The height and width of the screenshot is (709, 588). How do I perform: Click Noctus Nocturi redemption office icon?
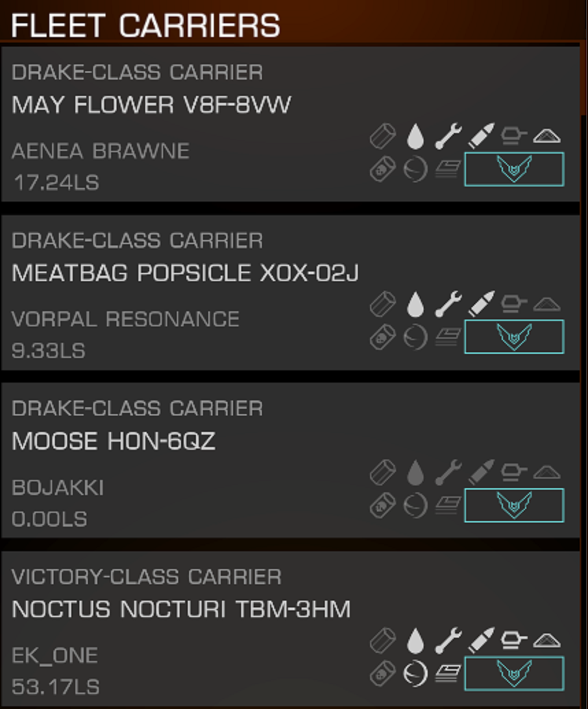[x=448, y=673]
